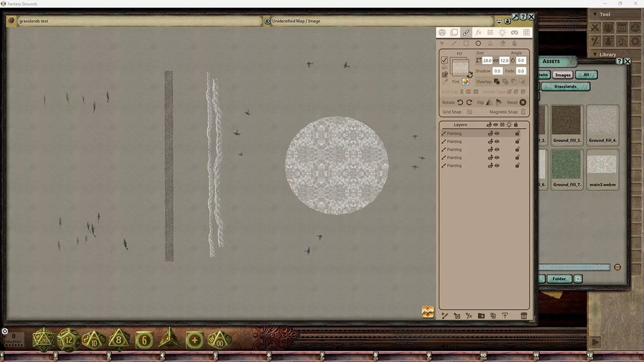Open the Line of Sight walls tab
The height and width of the screenshot is (362, 644).
coord(490,33)
